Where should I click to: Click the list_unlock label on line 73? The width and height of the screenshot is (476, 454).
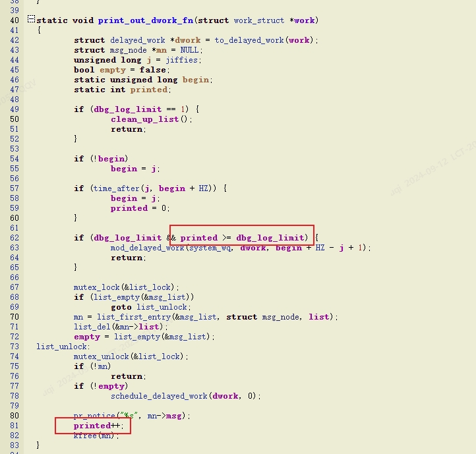pos(63,347)
